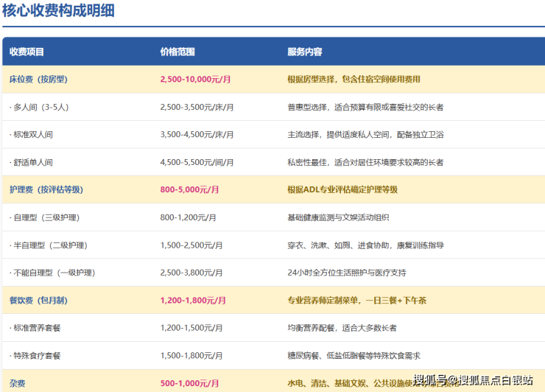The image size is (545, 392).
Task: Click the 不能自理型（一级护理） row label
Action: pos(52,273)
